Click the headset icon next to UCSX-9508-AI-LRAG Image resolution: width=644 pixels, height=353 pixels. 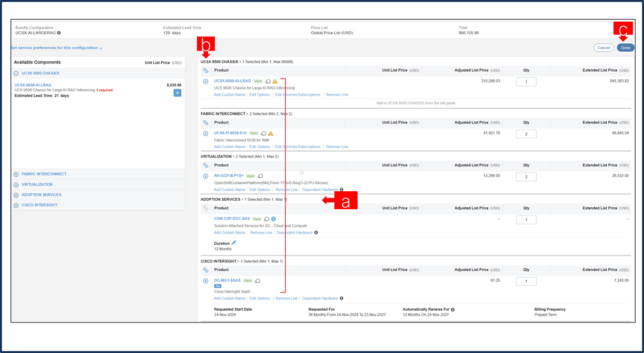pyautogui.click(x=268, y=81)
